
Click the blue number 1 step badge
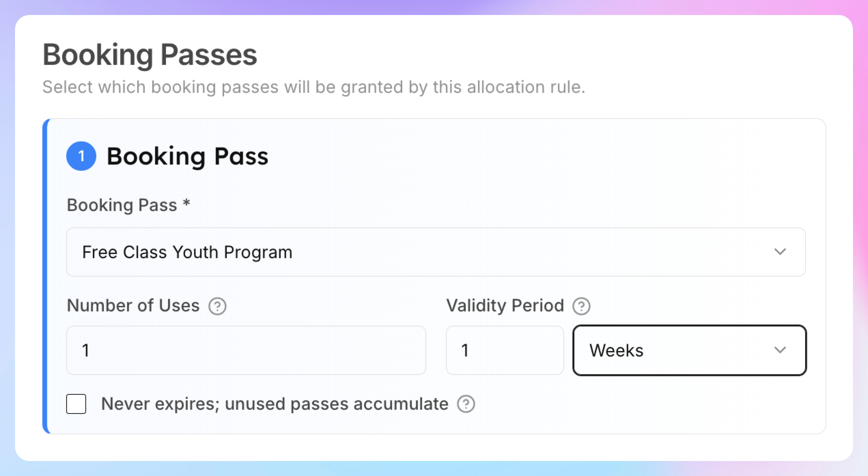click(81, 156)
